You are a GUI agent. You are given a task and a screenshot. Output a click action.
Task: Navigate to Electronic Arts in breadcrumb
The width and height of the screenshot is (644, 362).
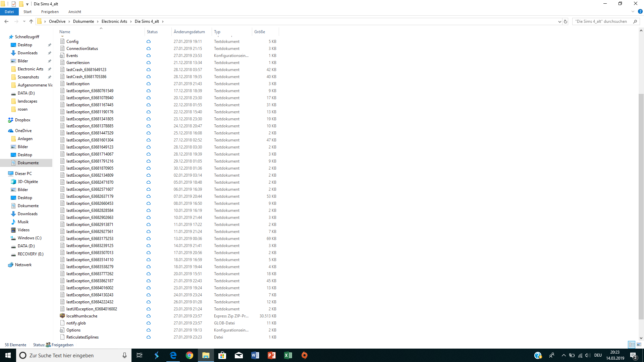click(x=114, y=21)
